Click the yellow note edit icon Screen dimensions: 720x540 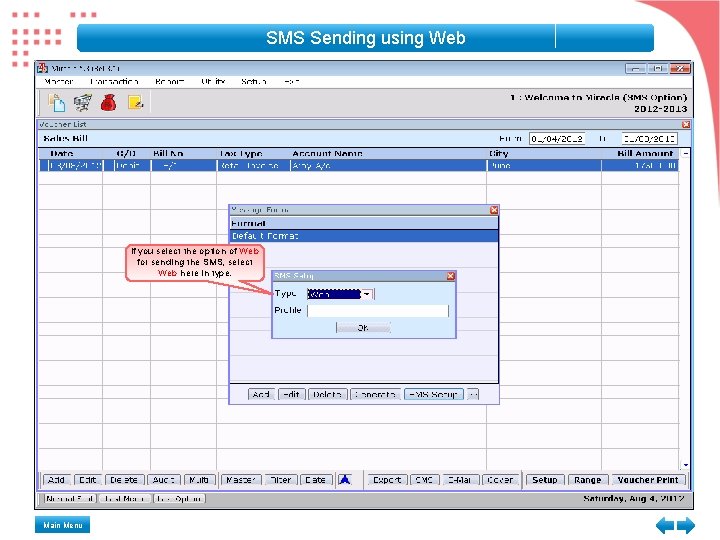[x=135, y=102]
